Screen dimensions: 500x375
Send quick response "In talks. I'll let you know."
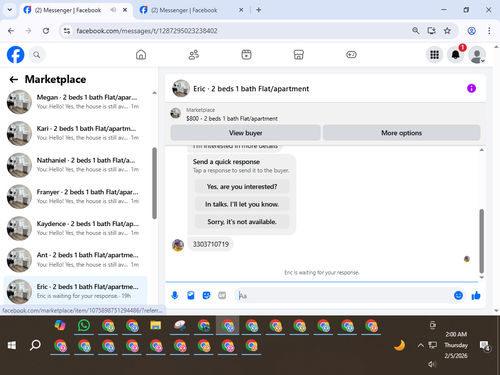coord(242,204)
